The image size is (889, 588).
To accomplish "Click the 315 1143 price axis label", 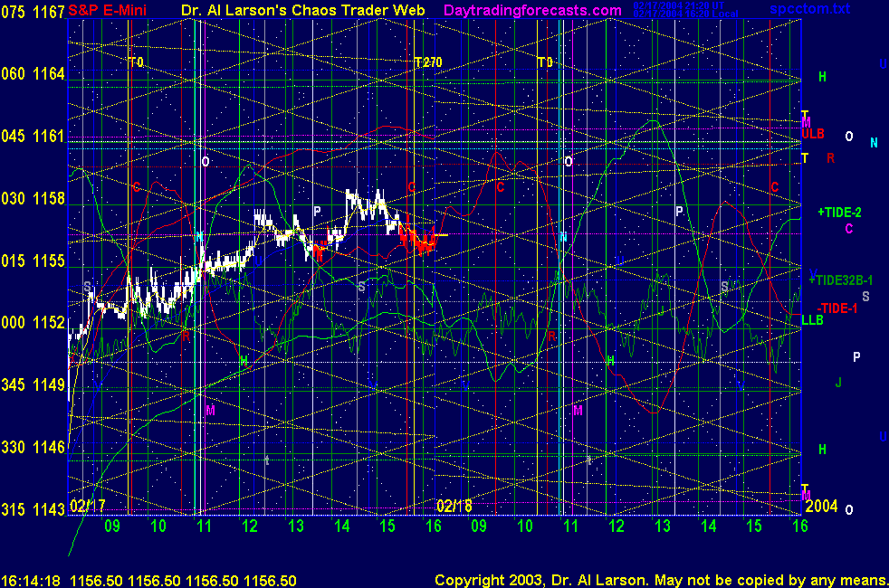I will coord(33,509).
